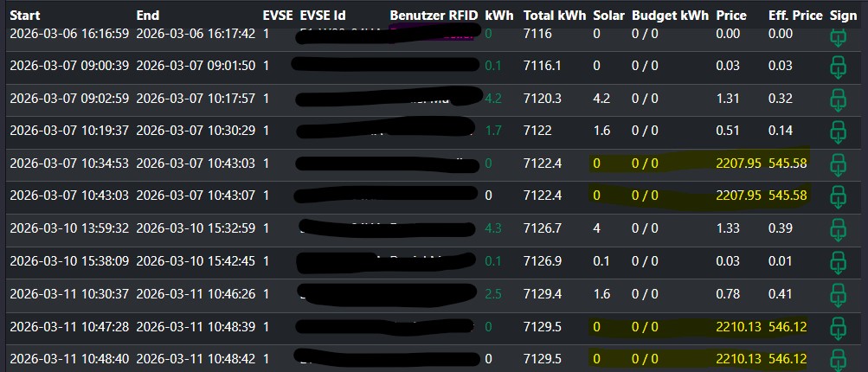Open signature icon for 2026-03-07 10:34:53 session

(837, 164)
